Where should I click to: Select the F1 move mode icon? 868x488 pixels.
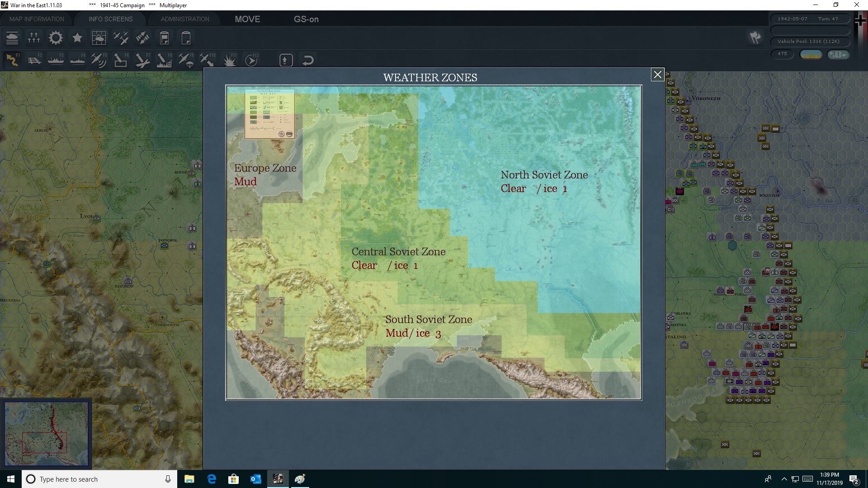(x=12, y=60)
